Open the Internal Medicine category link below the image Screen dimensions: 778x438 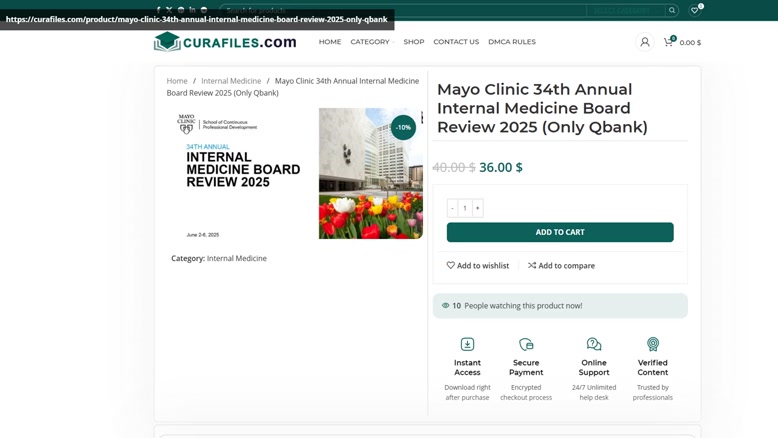(237, 258)
